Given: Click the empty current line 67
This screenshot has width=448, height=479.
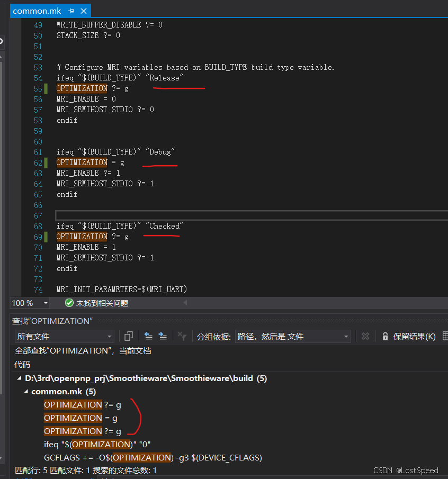Looking at the screenshot, I should click(252, 215).
